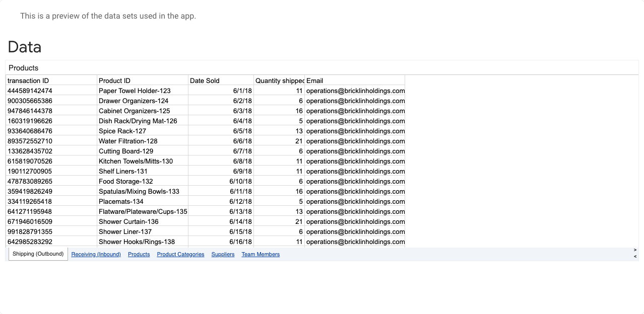This screenshot has height=314, width=644.
Task: Select the Paper Towel Holder-123 cell
Action: click(143, 91)
